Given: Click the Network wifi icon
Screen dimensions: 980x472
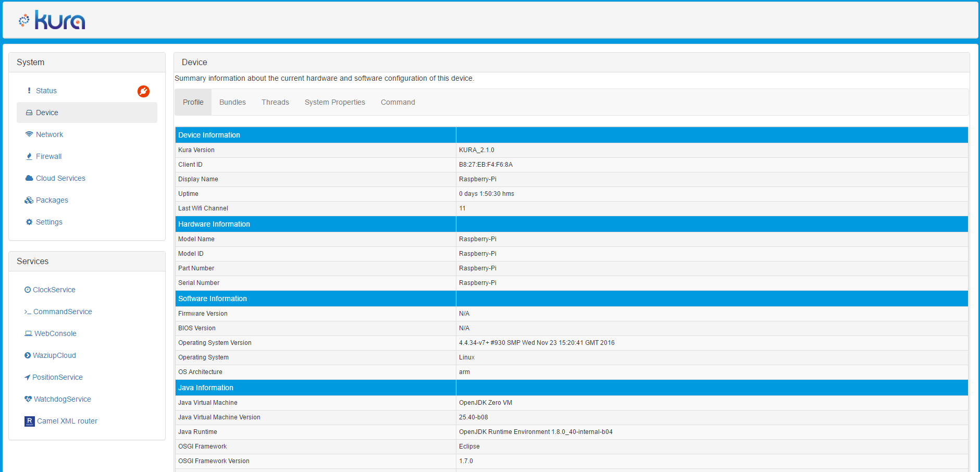Looking at the screenshot, I should pyautogui.click(x=29, y=134).
